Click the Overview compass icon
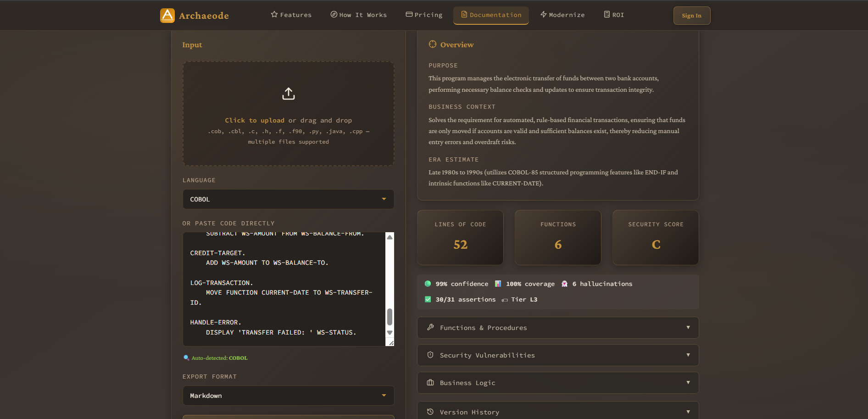The width and height of the screenshot is (868, 419). 433,45
